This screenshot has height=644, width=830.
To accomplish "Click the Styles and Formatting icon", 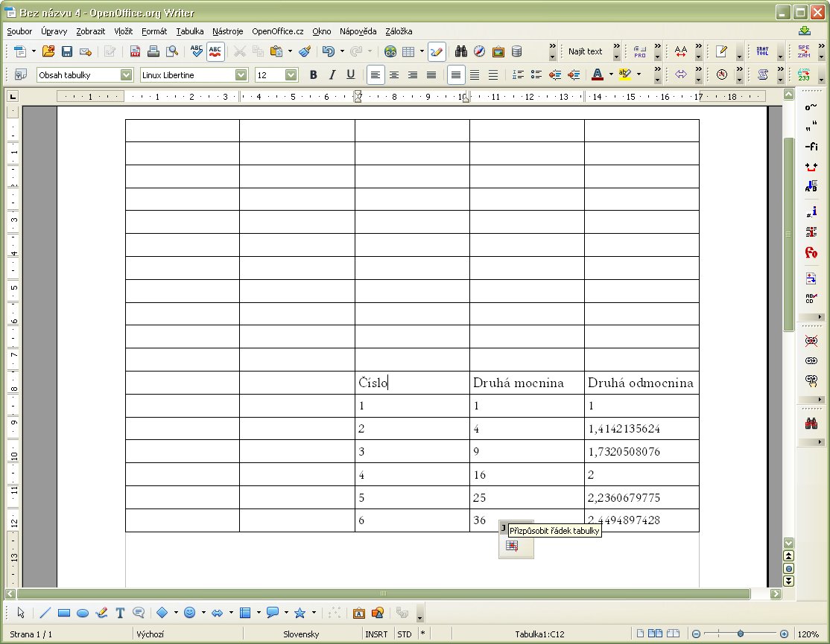I will point(20,74).
